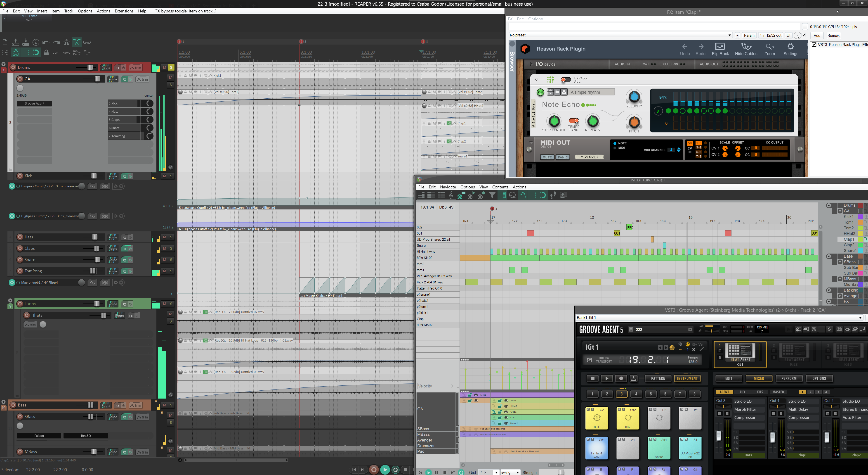Open the Insert menu in REAPER
Viewport: 868px width, 475px height.
(42, 11)
